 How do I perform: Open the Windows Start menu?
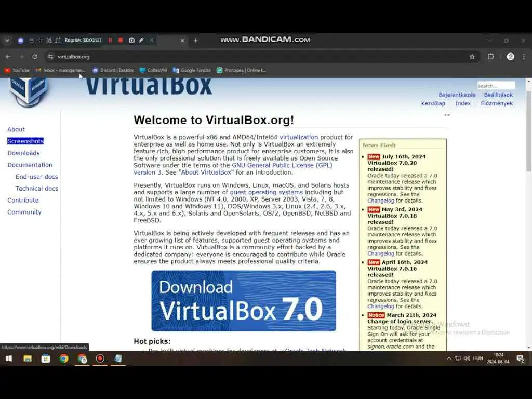[x=9, y=358]
